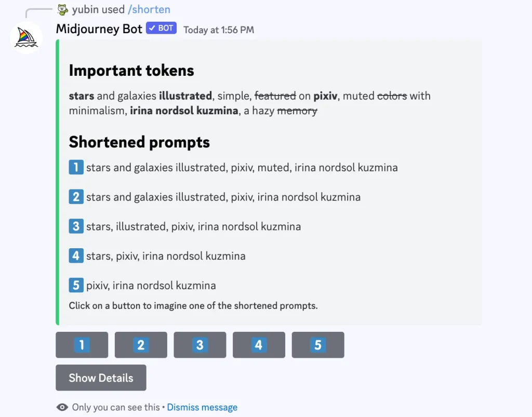This screenshot has height=417, width=532.
Task: Click the yubin username in reply header
Action: point(84,9)
